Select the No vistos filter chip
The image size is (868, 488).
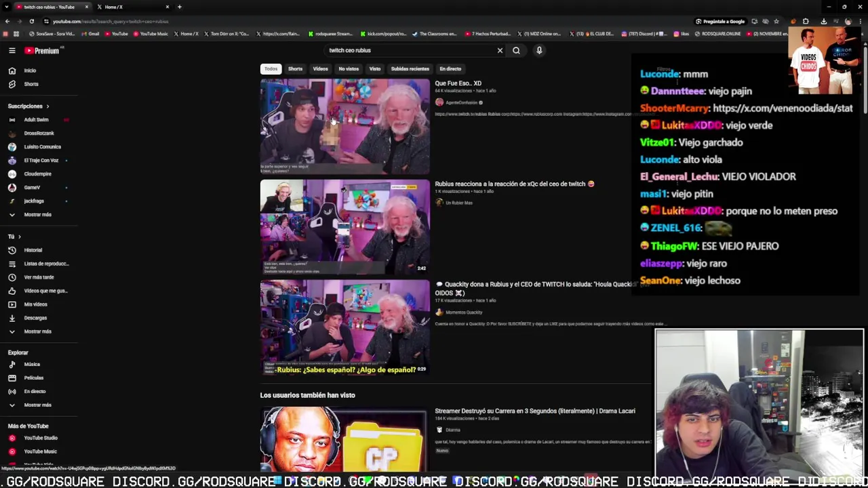click(x=349, y=68)
